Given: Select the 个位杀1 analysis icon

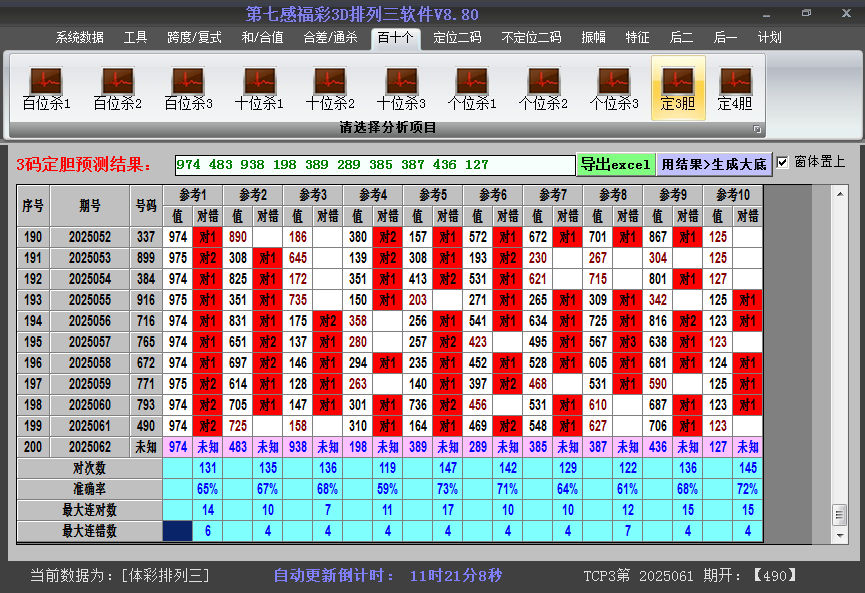Looking at the screenshot, I should [472, 89].
